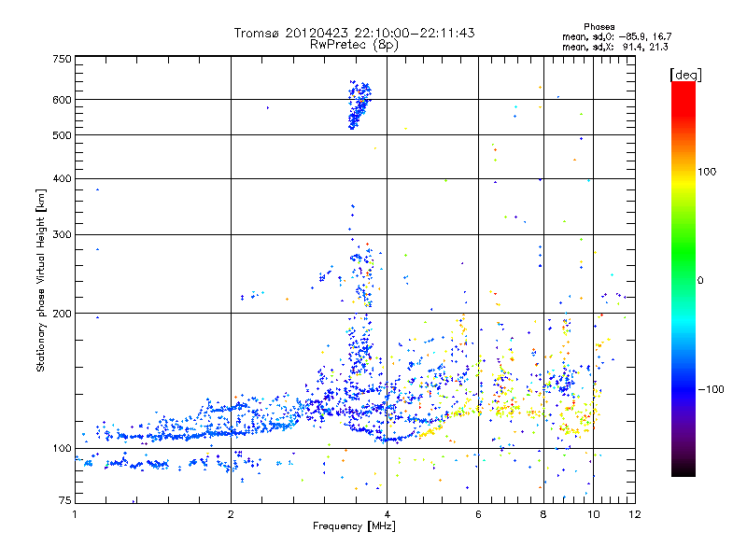Screen dimensions: 747x560
Task: Click the x-axis tick label '1'
Action: pyautogui.click(x=75, y=514)
